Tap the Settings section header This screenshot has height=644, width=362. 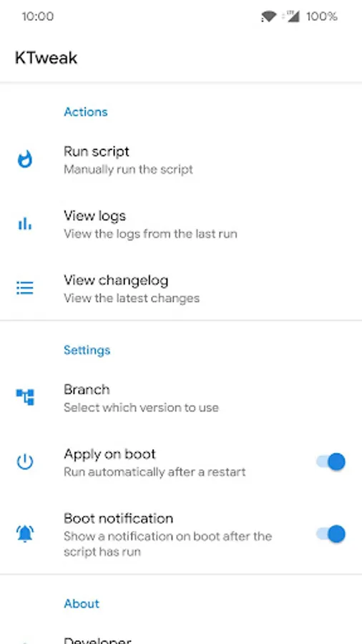coord(87,350)
